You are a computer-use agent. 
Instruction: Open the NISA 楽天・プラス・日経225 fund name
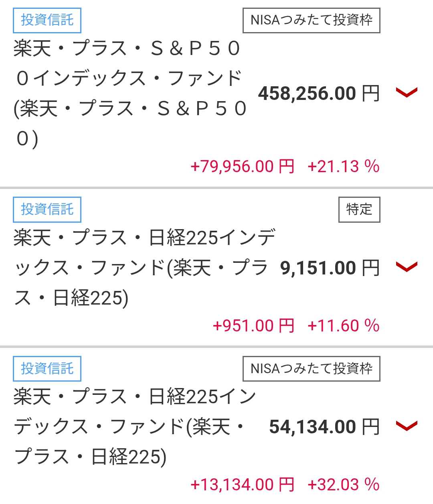click(132, 427)
